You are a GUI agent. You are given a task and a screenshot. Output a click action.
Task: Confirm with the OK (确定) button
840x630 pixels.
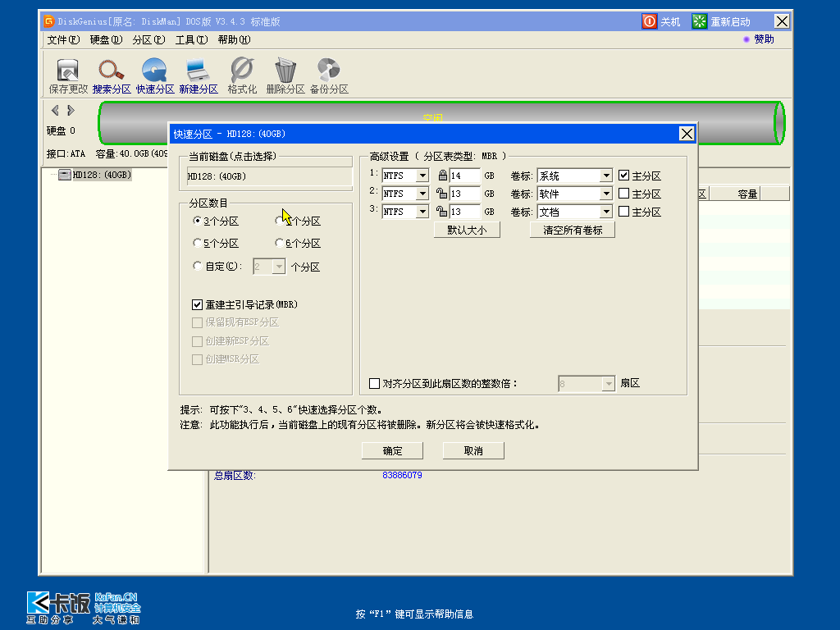click(392, 450)
